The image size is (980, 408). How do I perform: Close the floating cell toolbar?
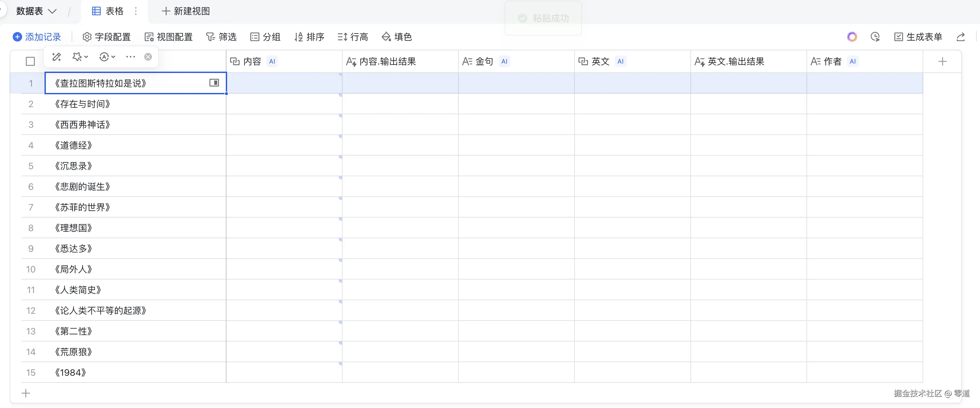[x=148, y=57]
